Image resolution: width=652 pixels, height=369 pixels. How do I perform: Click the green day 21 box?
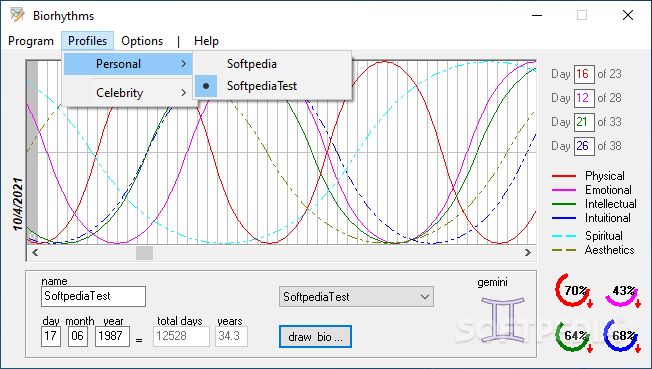[x=584, y=122]
